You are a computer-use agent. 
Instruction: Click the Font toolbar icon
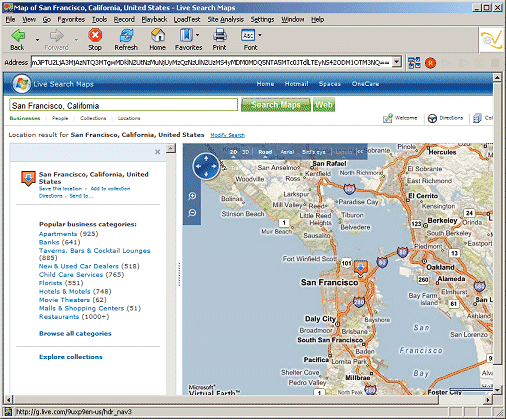click(248, 35)
